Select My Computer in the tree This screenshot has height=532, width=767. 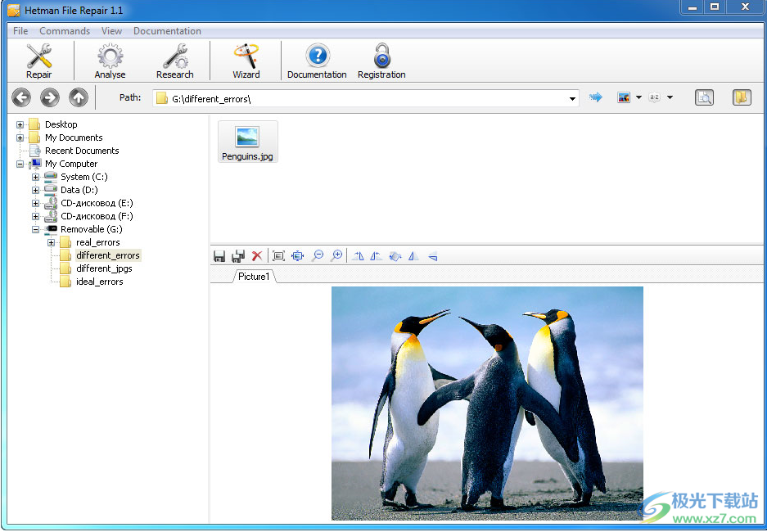tap(71, 164)
